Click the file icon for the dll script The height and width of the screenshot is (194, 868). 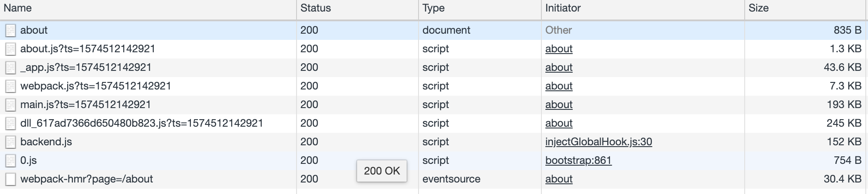(11, 123)
